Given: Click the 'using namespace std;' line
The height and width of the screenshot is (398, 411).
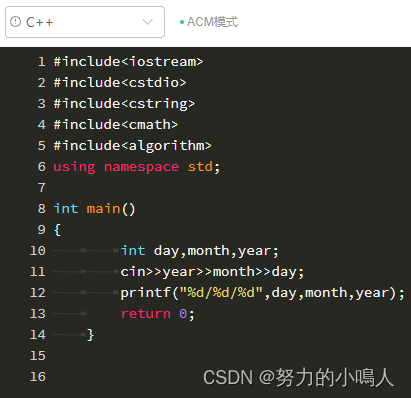Looking at the screenshot, I should [x=137, y=167].
